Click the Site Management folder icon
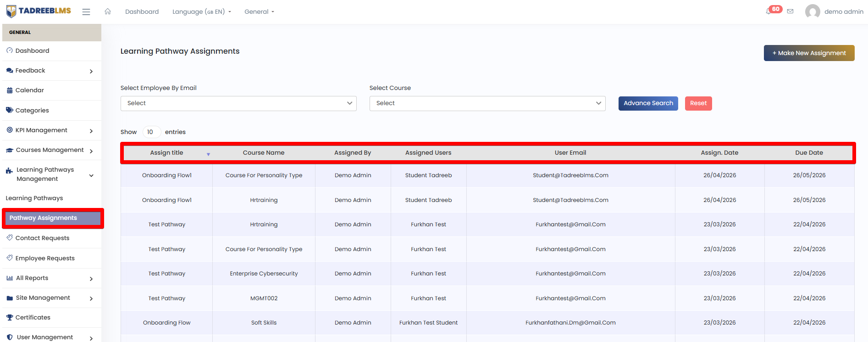The height and width of the screenshot is (342, 868). pyautogui.click(x=10, y=298)
